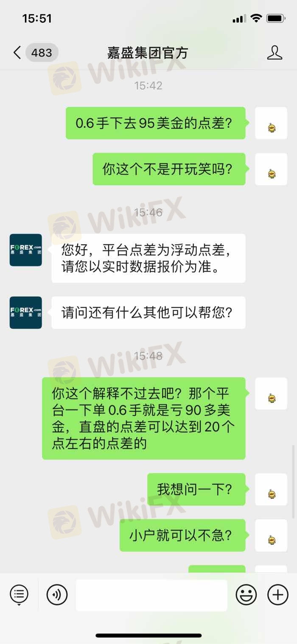Viewport: 297px width, 644px height.
Task: Open the plus attachments menu
Action: point(278,594)
